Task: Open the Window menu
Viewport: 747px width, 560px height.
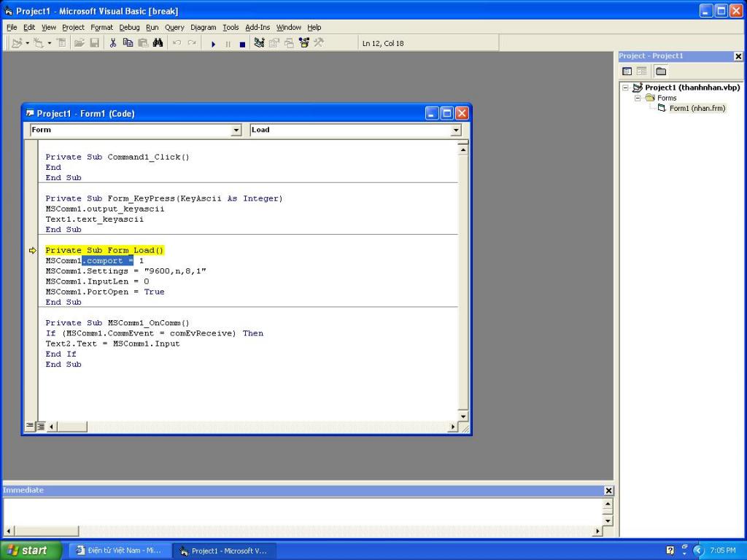Action: [289, 28]
